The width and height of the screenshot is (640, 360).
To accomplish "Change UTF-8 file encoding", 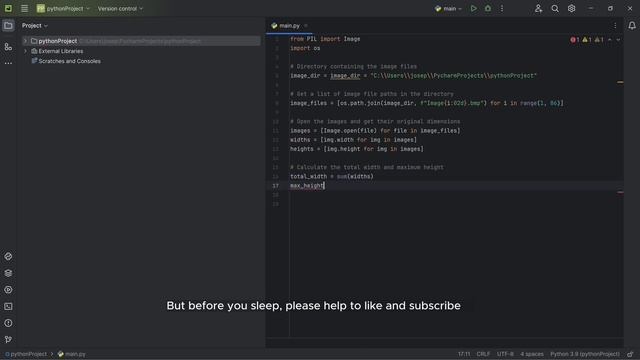I will 505,354.
